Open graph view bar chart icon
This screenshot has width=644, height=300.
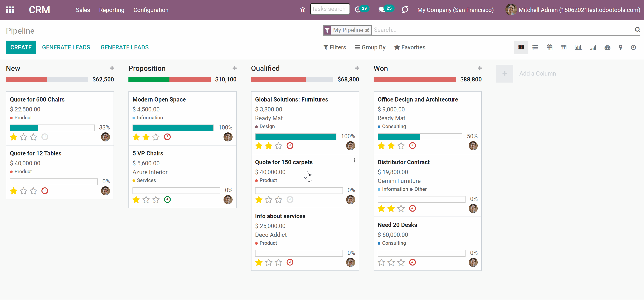point(578,47)
